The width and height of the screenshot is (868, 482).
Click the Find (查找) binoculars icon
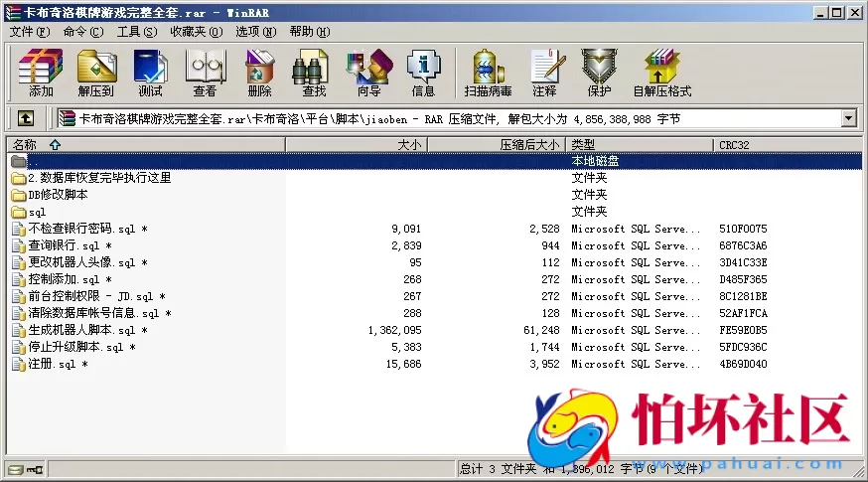(x=313, y=73)
